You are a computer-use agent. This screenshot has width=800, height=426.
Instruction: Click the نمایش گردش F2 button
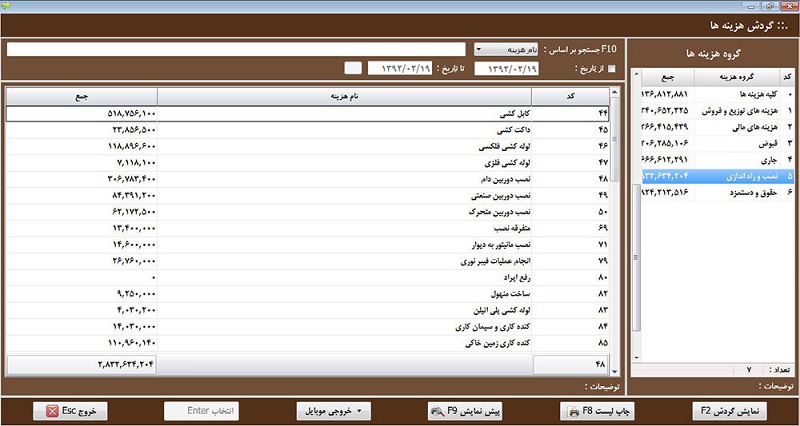[730, 411]
